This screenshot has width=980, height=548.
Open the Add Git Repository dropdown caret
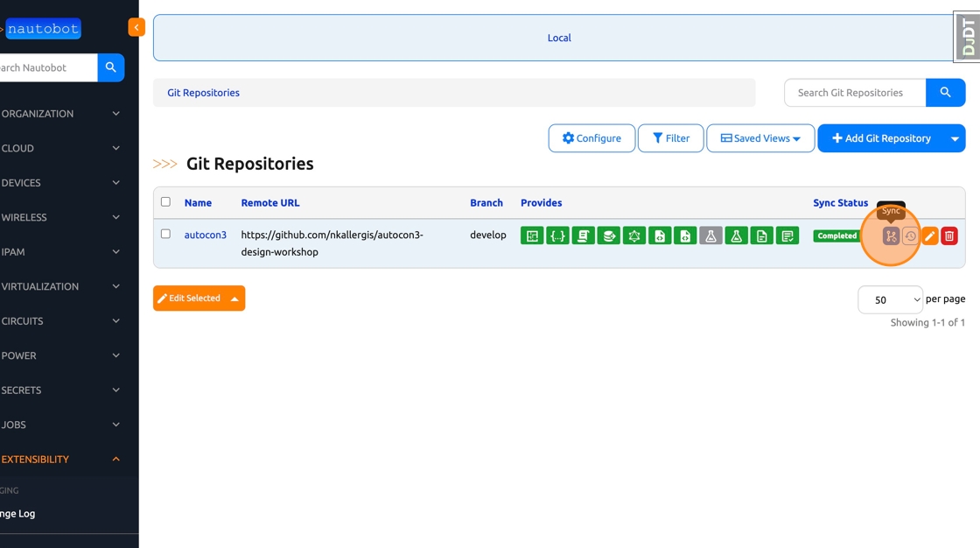[x=955, y=138]
